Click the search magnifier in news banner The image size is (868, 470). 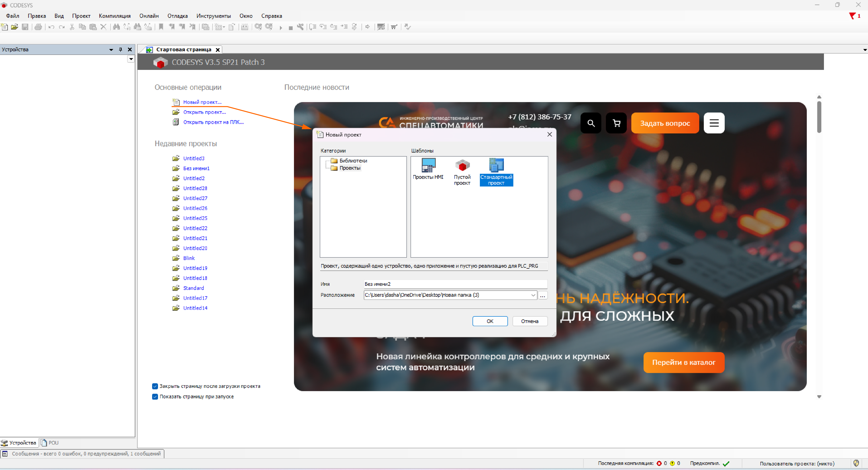click(591, 123)
